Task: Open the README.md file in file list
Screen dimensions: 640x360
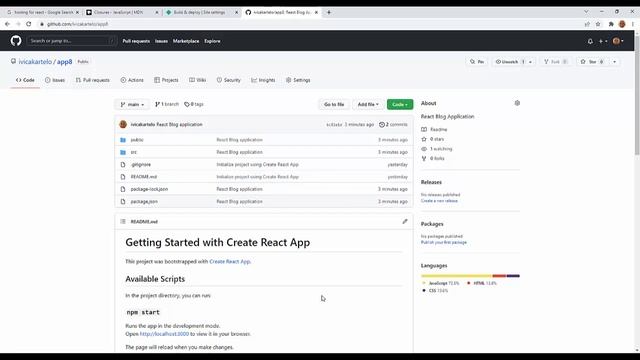Action: pyautogui.click(x=144, y=177)
